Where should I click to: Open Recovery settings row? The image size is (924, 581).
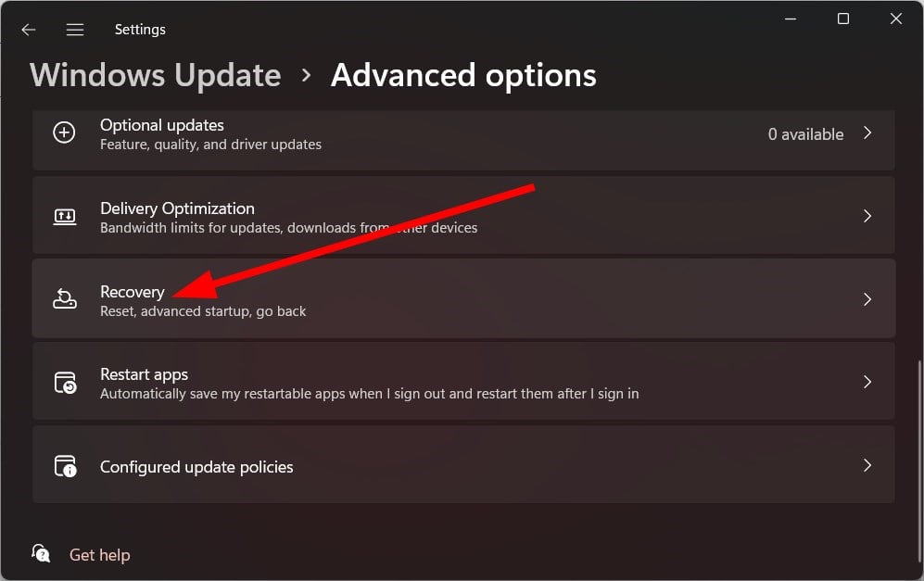tap(463, 298)
